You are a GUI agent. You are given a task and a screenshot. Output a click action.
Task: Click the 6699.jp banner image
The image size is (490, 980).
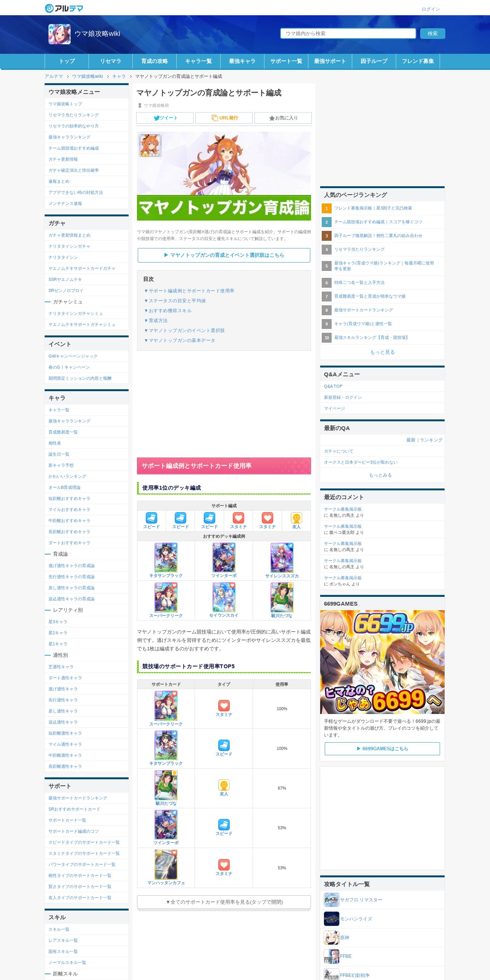point(382,662)
